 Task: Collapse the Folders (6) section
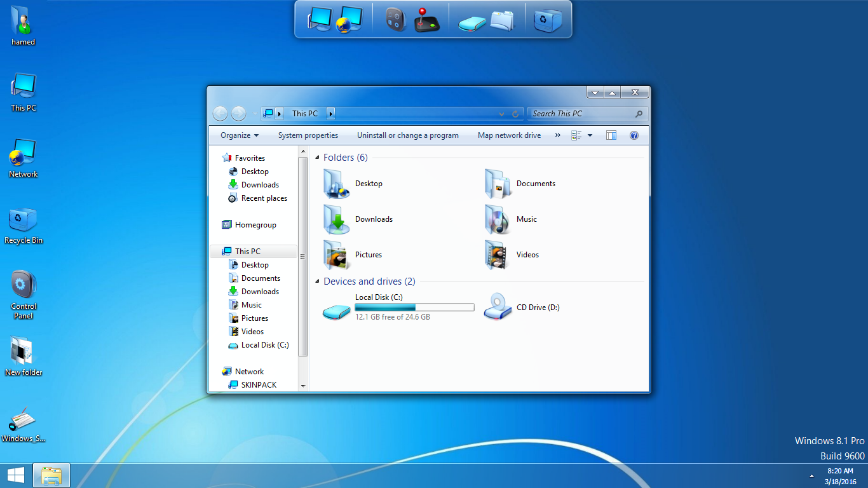318,157
